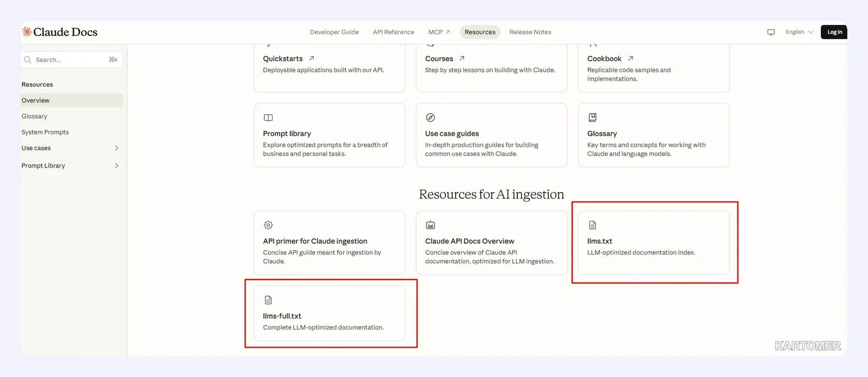Open the API primer for Claude ingestion title
The width and height of the screenshot is (868, 377).
coord(315,242)
